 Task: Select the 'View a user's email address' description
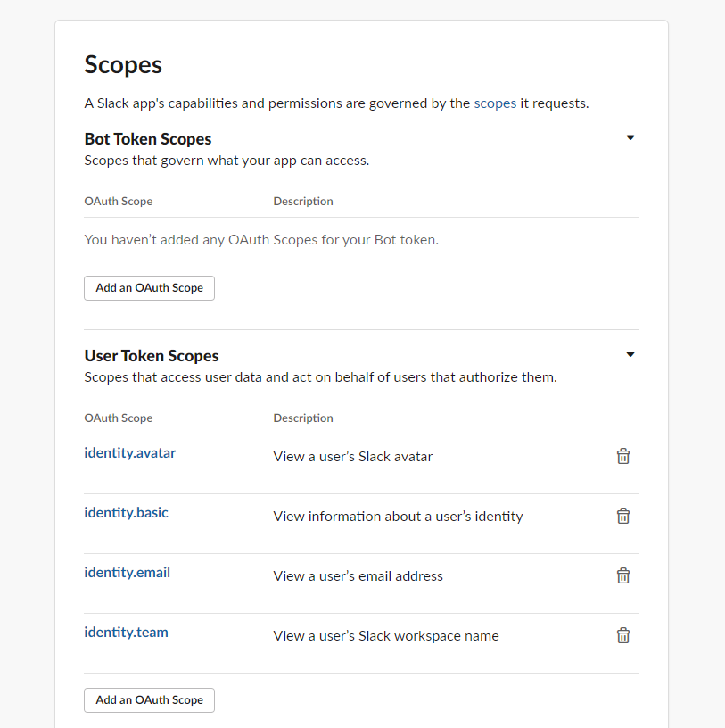(358, 575)
